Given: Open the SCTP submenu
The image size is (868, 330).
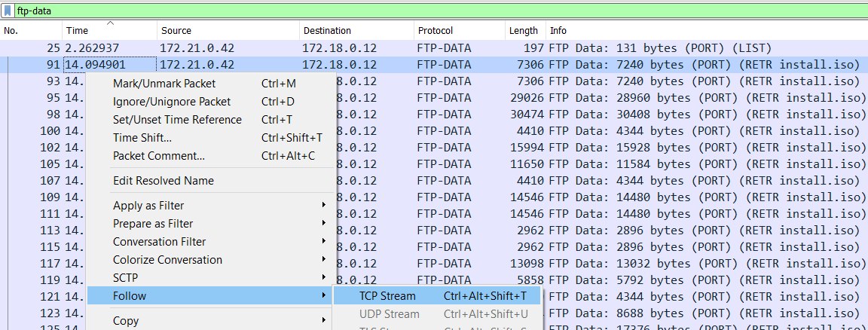Looking at the screenshot, I should (212, 277).
